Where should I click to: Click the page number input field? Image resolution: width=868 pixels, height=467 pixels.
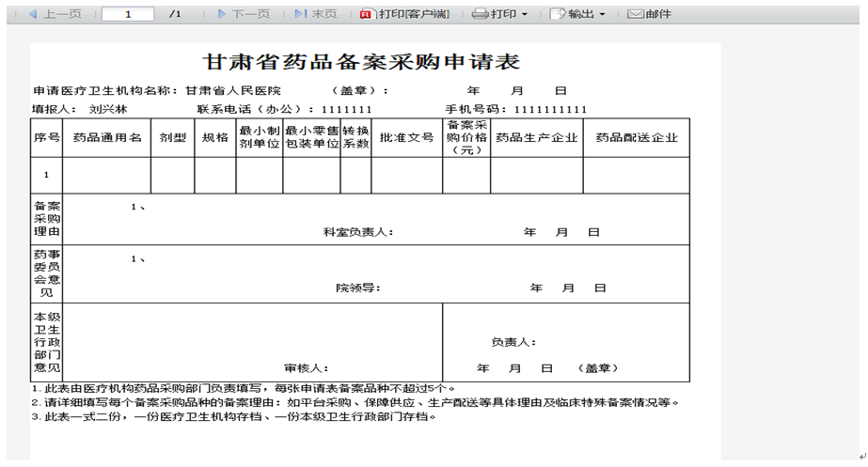(128, 14)
